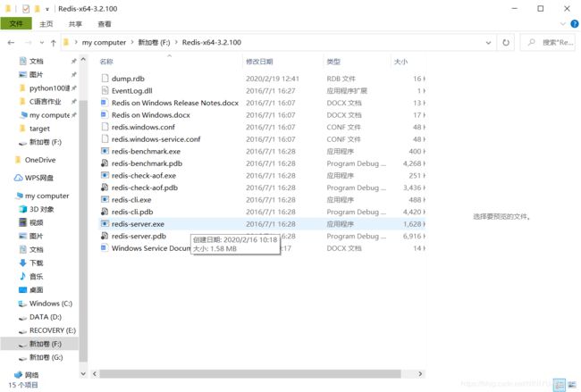The width and height of the screenshot is (581, 392).
Task: Go up one folder level arrow
Action: point(54,43)
